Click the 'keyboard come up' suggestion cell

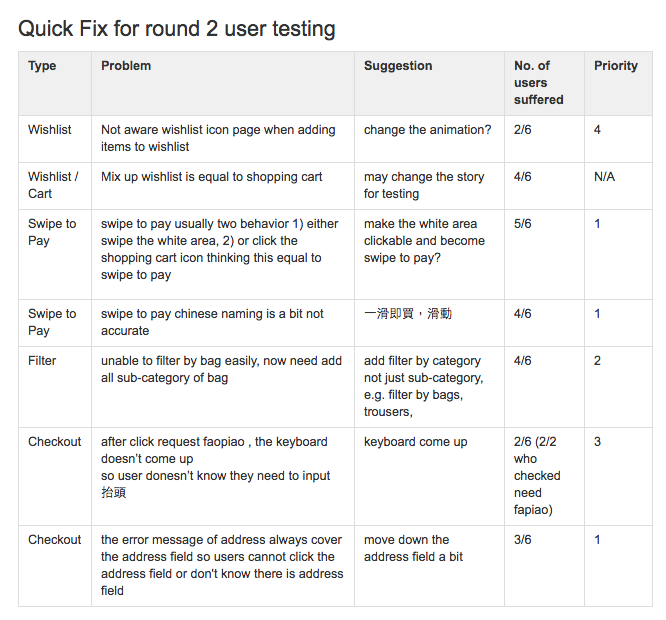429,476
